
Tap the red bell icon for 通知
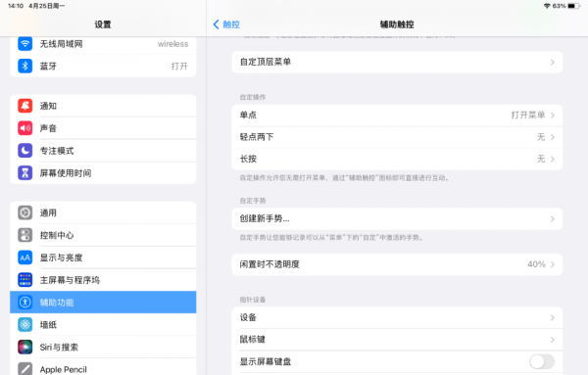tap(25, 106)
